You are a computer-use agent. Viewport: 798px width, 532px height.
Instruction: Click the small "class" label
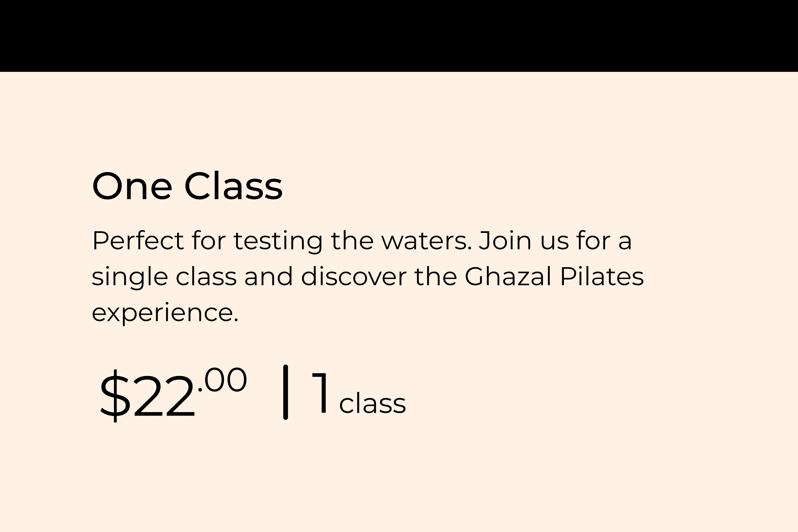[373, 404]
